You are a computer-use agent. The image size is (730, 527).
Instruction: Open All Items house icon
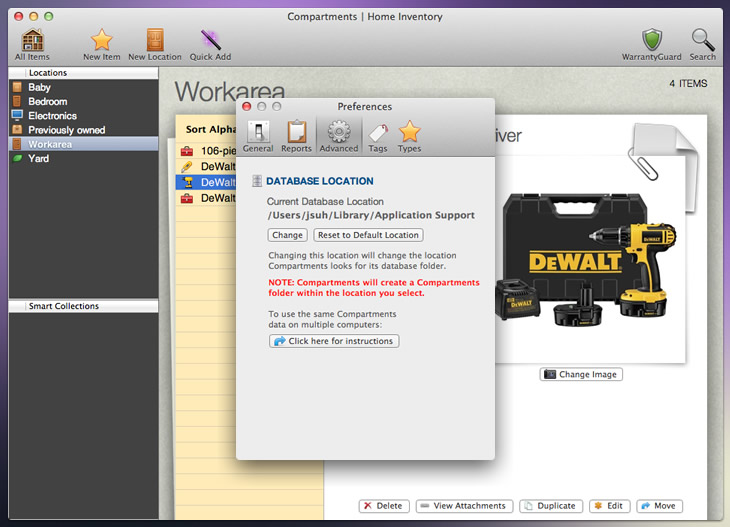32,45
